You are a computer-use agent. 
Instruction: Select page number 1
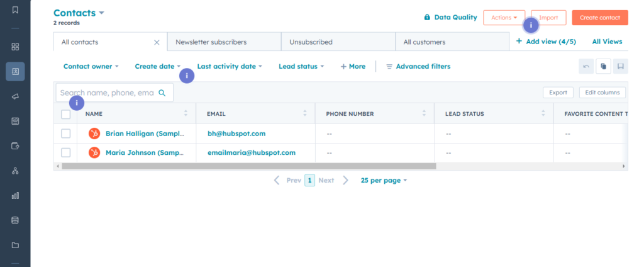click(309, 180)
